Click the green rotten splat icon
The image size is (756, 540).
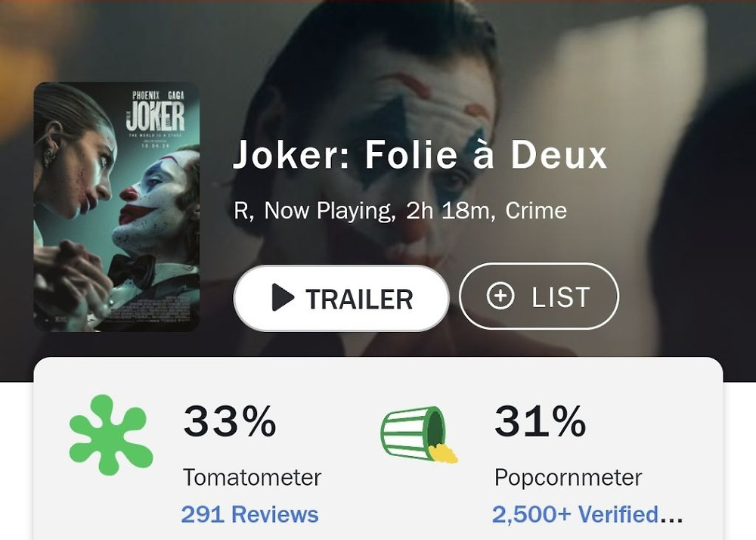[x=111, y=434]
